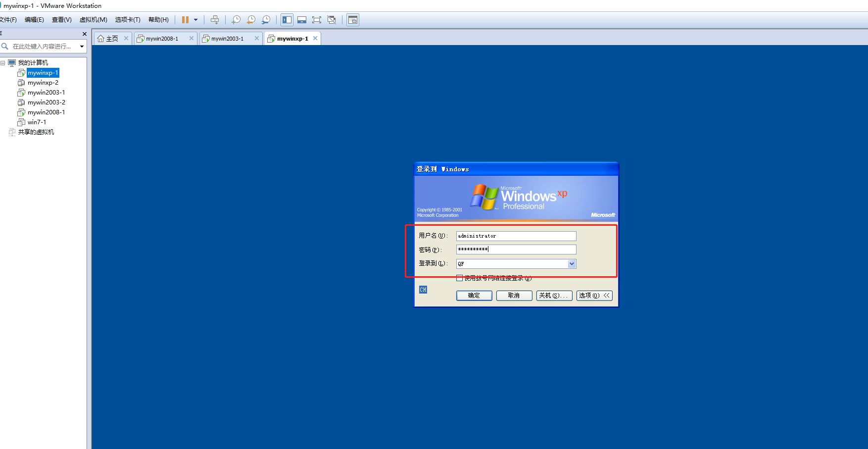The height and width of the screenshot is (449, 868).
Task: Pause the virtual machine with the orange button
Action: (x=185, y=20)
